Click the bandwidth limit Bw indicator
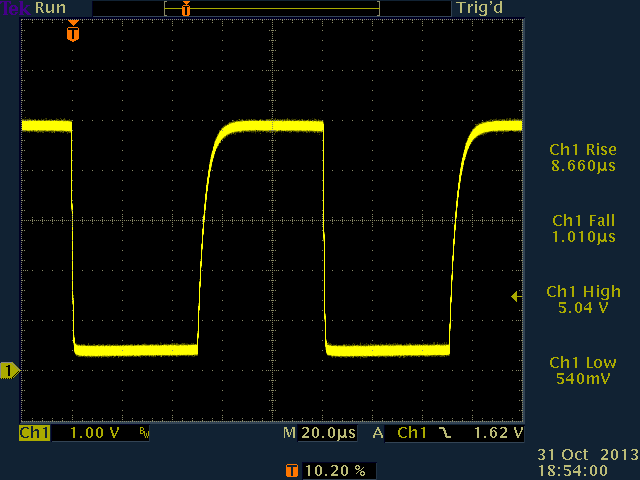 click(144, 434)
